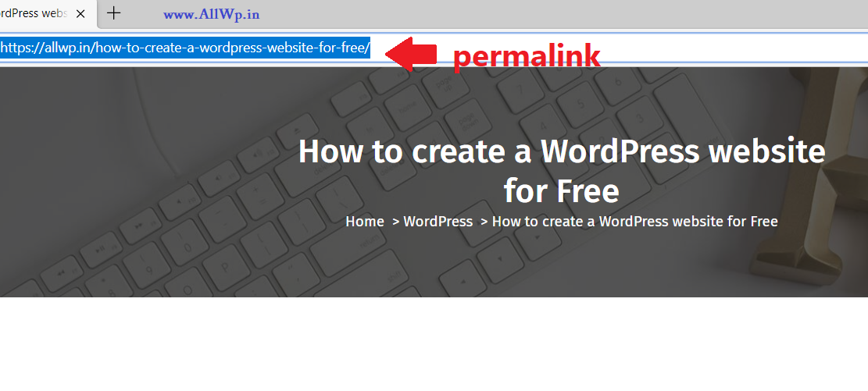The width and height of the screenshot is (868, 391).
Task: Click breadcrumb 'How to create a WordPress website for Free'
Action: coord(635,222)
